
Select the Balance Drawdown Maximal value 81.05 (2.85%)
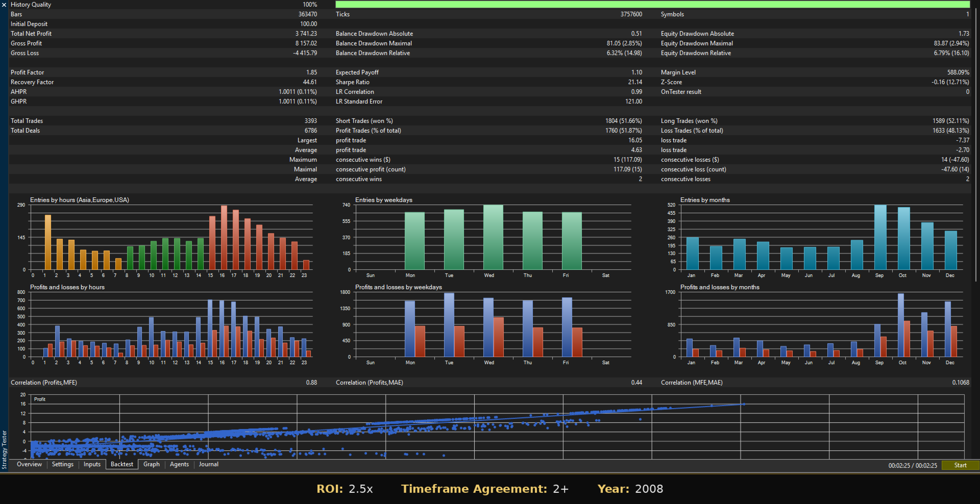624,43
